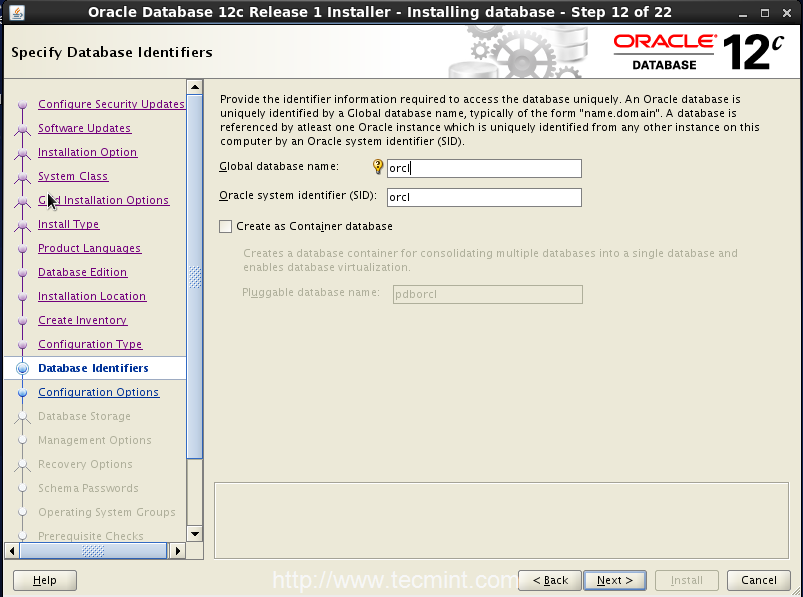Viewport: 803px width, 597px height.
Task: Click the Recovery Options step text
Action: coord(86,464)
